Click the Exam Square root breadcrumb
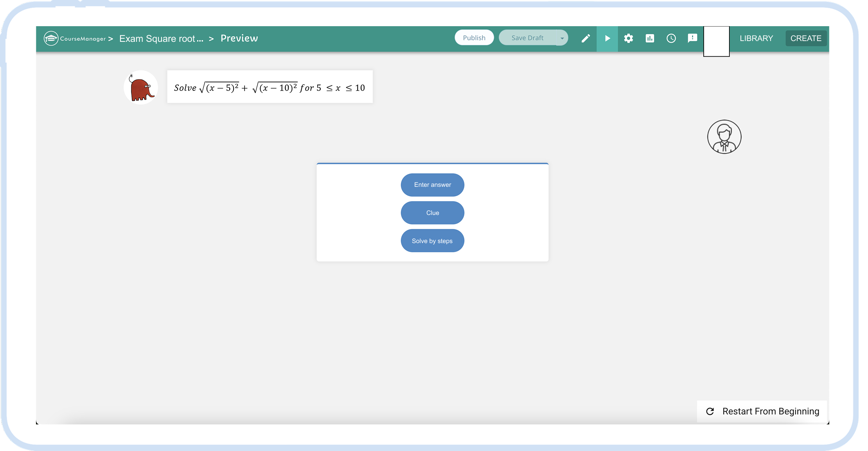The height and width of the screenshot is (451, 868). [161, 38]
